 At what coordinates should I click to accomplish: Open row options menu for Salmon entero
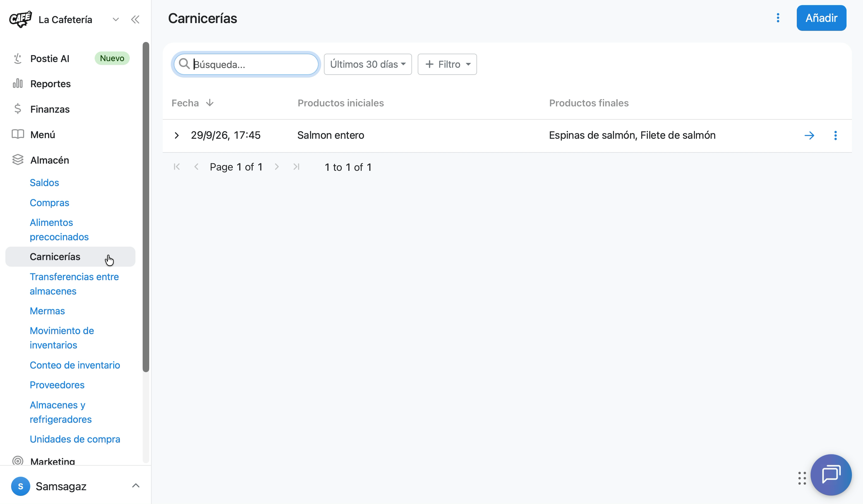click(835, 135)
